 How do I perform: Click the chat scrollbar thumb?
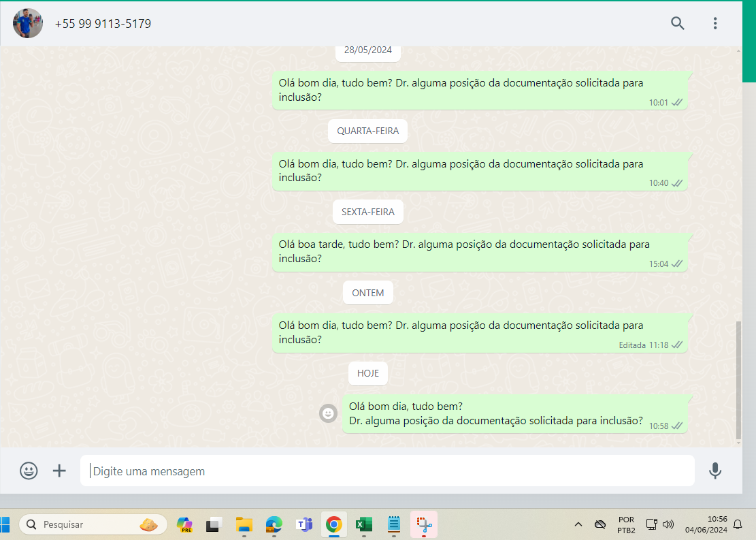point(738,380)
